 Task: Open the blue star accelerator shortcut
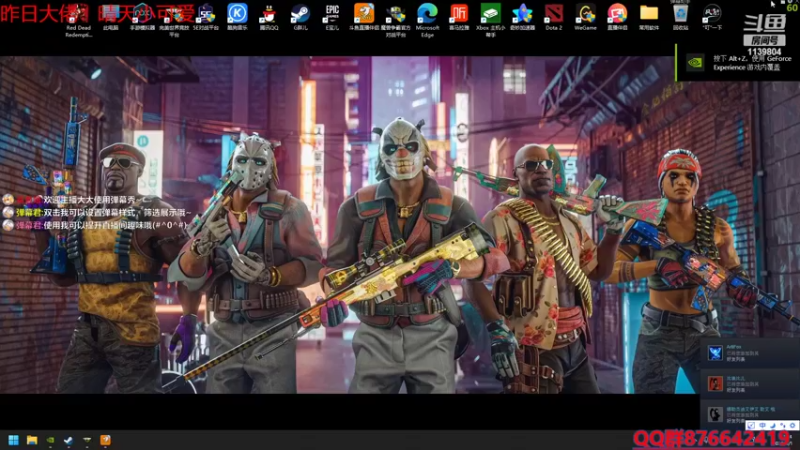pyautogui.click(x=522, y=17)
